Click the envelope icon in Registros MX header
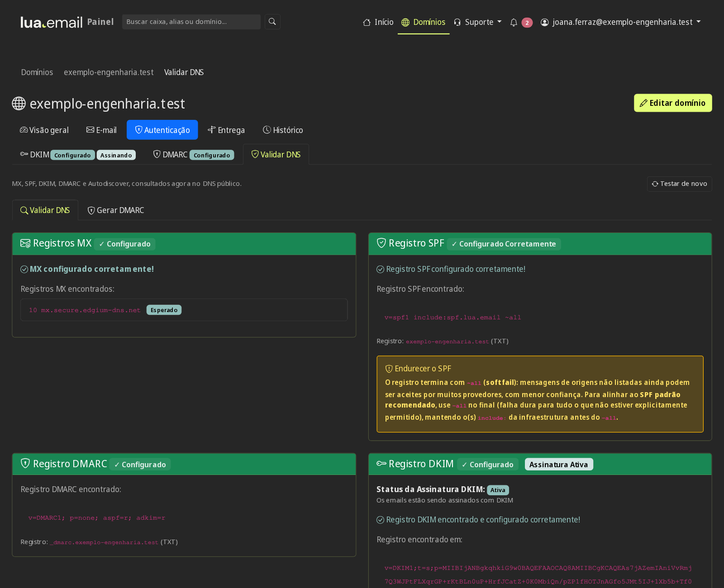 coord(25,243)
